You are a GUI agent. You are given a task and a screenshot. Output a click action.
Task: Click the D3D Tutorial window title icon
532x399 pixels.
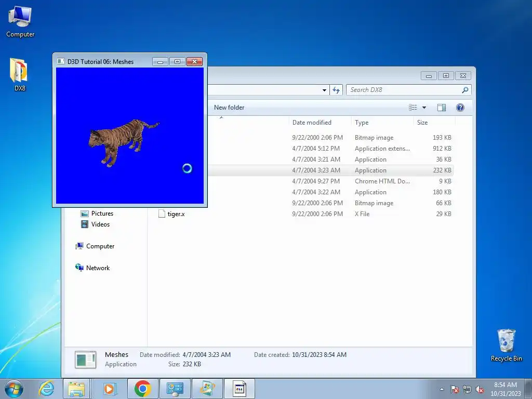pyautogui.click(x=61, y=61)
